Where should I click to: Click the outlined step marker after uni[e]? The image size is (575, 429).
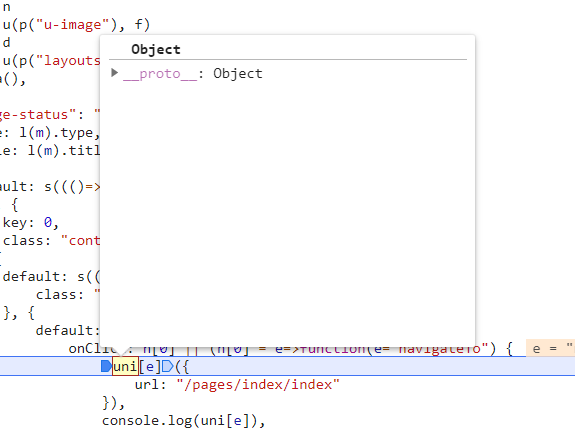click(168, 366)
